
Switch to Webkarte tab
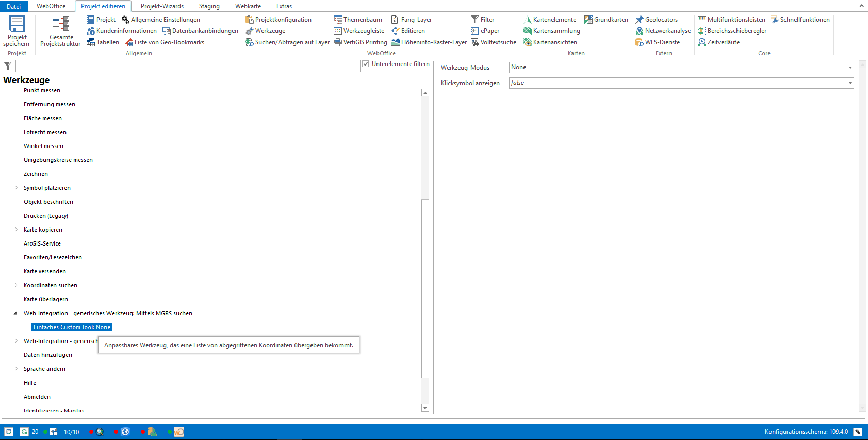[248, 6]
